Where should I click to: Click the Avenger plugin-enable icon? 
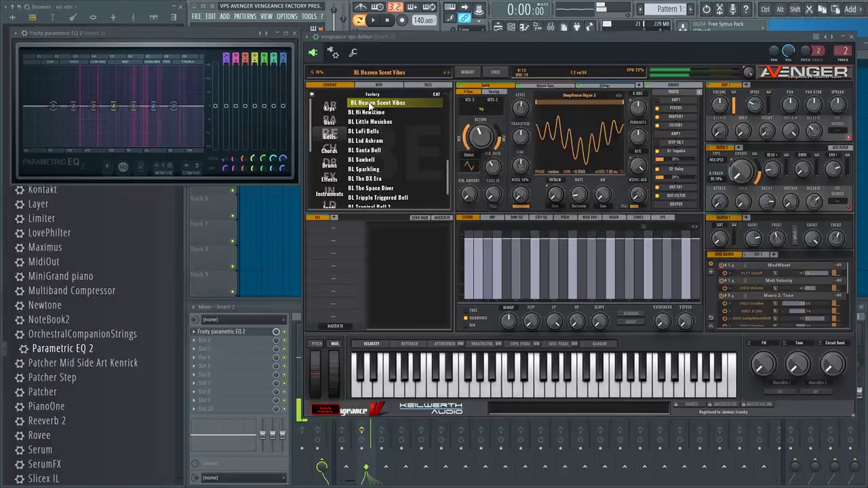(313, 53)
